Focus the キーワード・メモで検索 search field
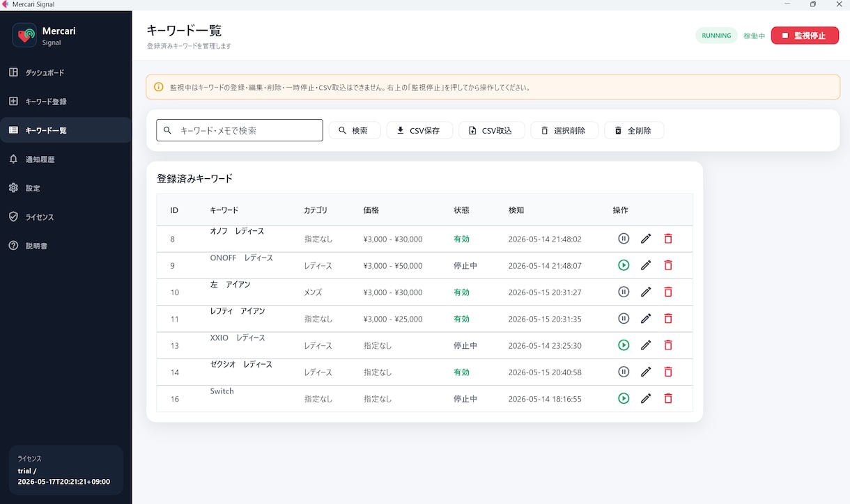Screen dimensions: 850x504 pos(240,130)
